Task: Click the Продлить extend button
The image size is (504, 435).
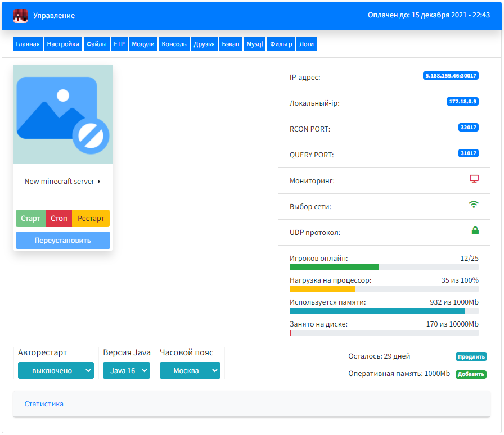Action: tap(471, 357)
